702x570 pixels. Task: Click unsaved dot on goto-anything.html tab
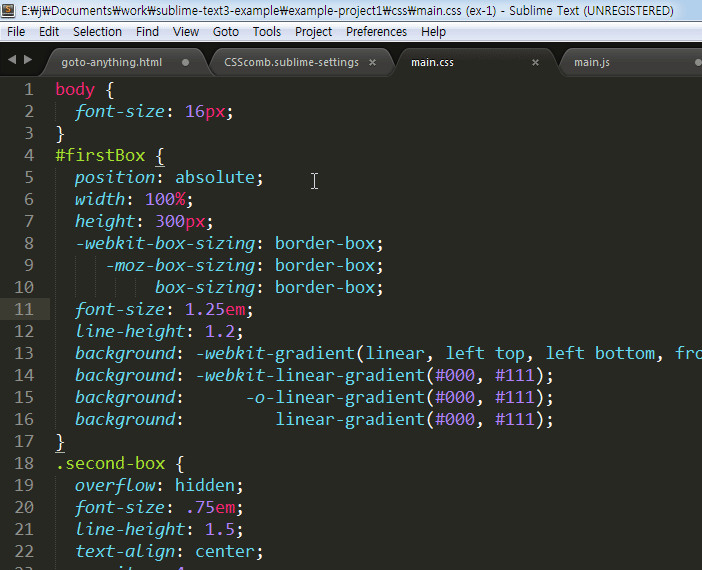click(185, 62)
